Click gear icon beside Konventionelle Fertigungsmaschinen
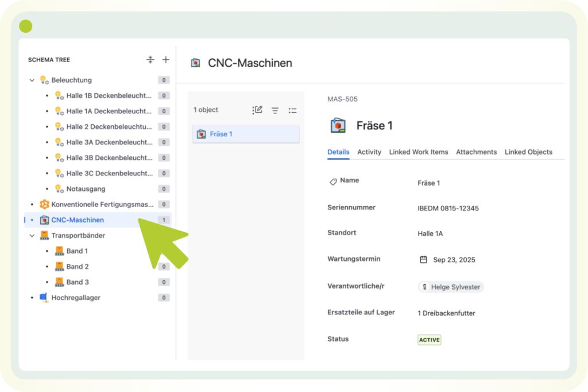 [x=44, y=204]
